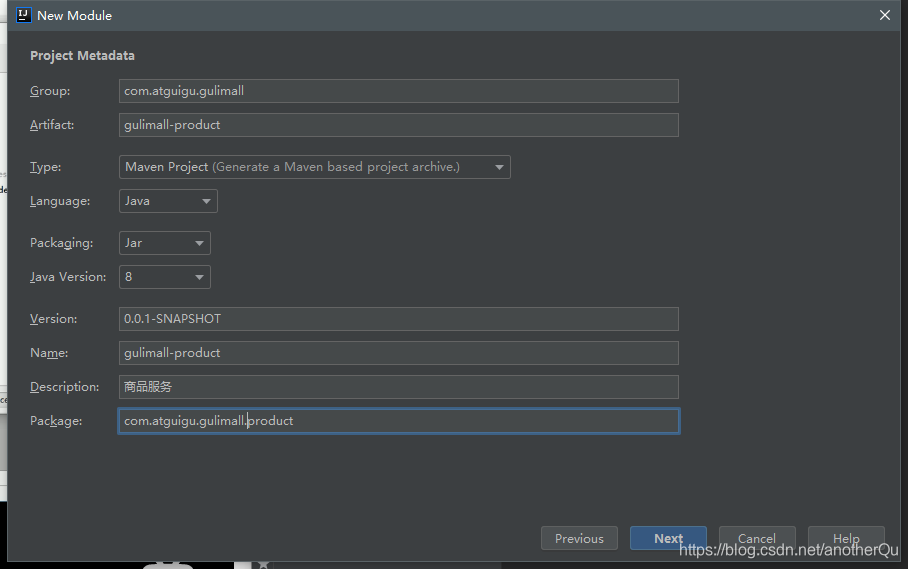This screenshot has width=908, height=569.
Task: Click the Artifact: label
Action: (52, 125)
